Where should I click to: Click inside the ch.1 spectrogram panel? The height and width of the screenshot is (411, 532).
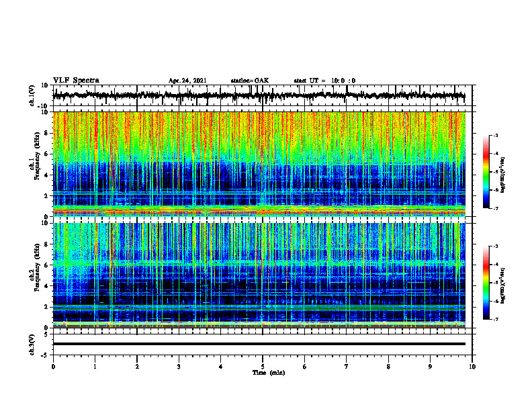coord(259,164)
